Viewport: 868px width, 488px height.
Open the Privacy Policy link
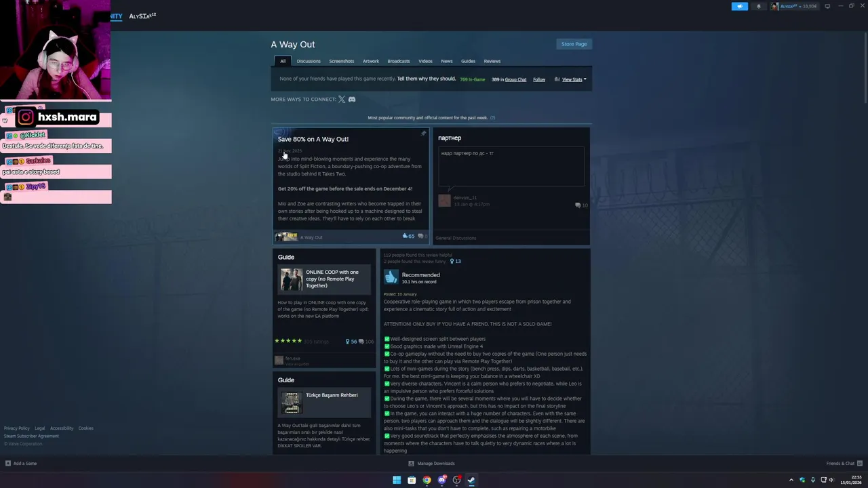[17, 428]
